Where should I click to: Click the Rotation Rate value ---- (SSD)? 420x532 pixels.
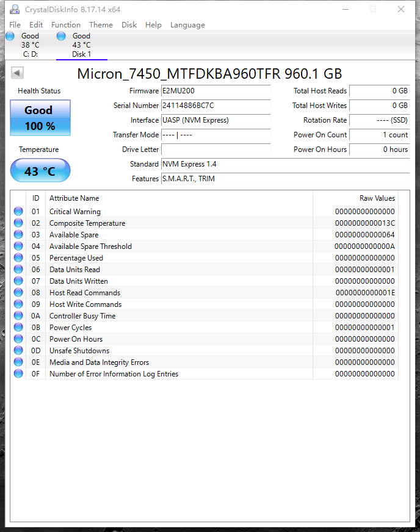click(x=380, y=120)
